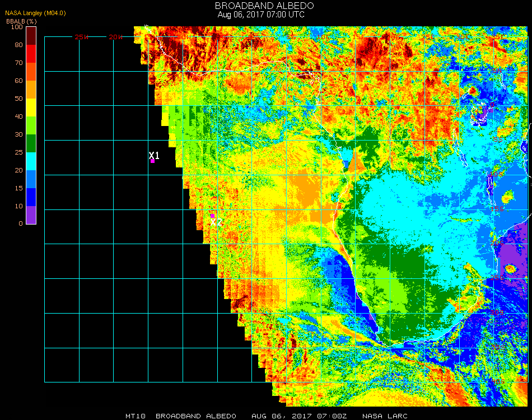Click the '30E' longitude label
The height and width of the screenshot is (420, 532).
463,37
